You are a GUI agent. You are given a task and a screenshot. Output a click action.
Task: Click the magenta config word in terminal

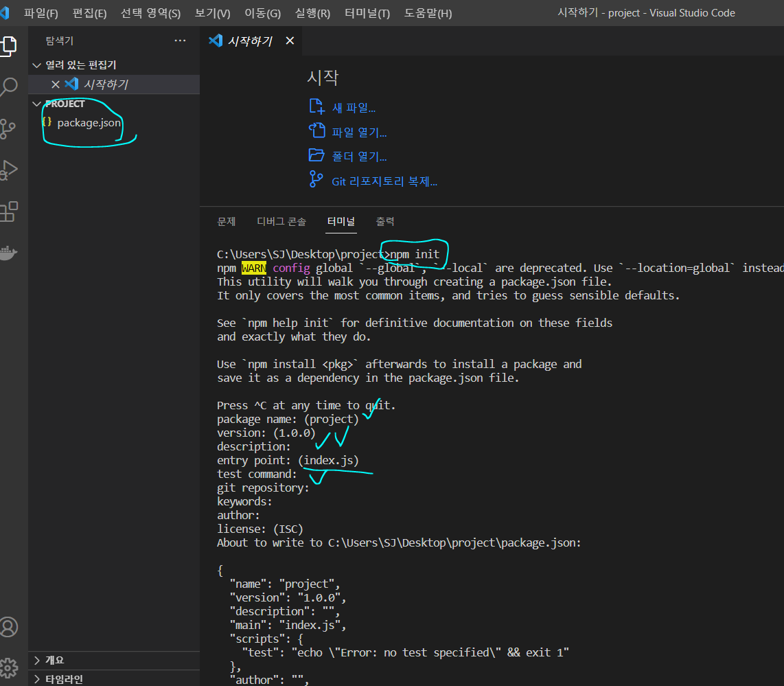pyautogui.click(x=291, y=268)
